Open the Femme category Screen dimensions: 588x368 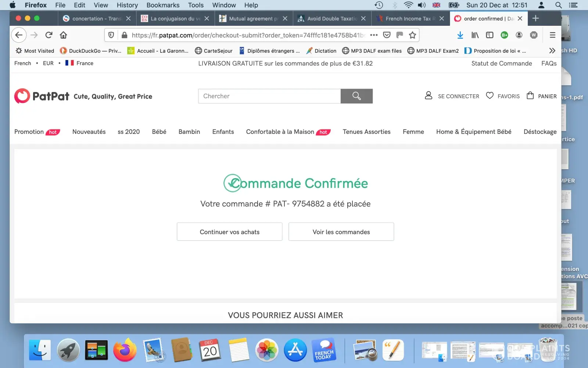coord(413,132)
